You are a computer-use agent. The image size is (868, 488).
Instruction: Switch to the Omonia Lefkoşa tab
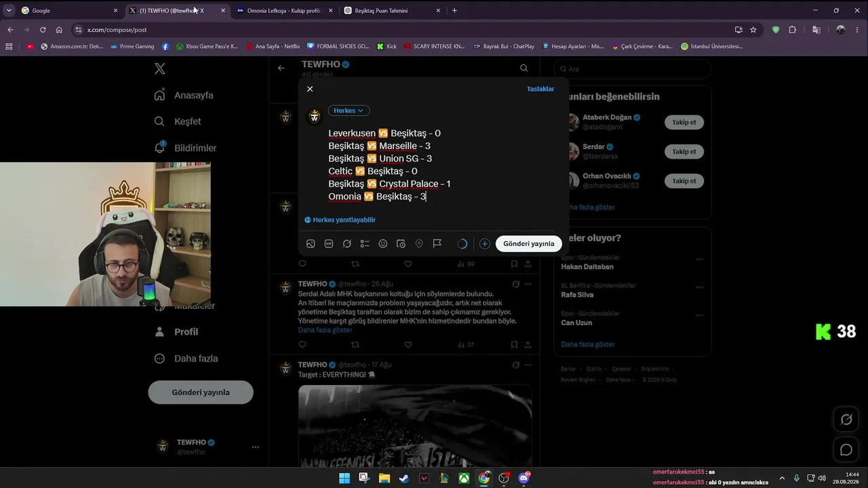point(283,11)
